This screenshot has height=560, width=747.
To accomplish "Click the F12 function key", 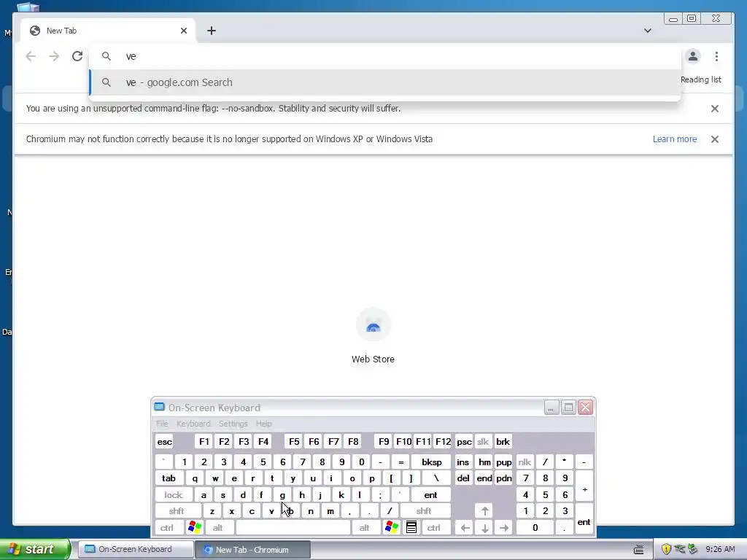I will (443, 441).
